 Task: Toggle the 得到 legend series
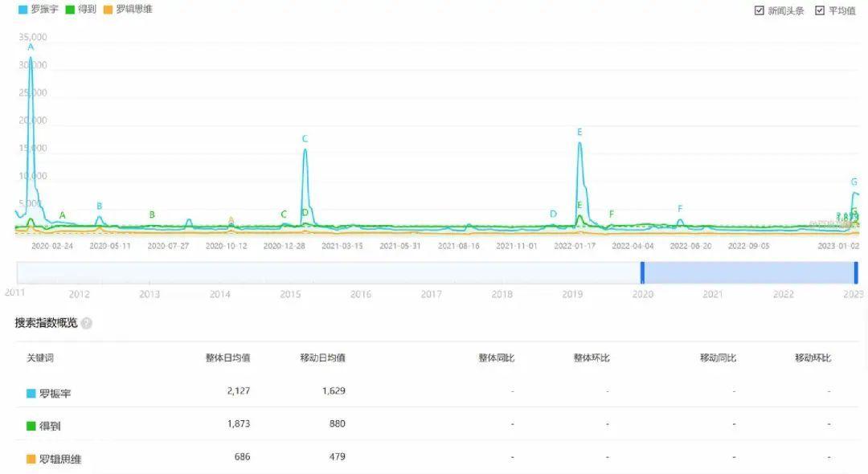point(81,10)
